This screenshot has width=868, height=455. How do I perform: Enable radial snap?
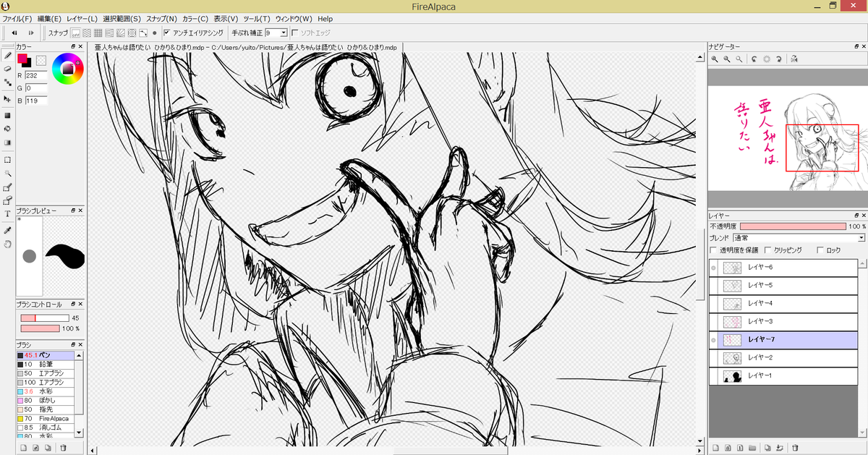click(x=121, y=33)
